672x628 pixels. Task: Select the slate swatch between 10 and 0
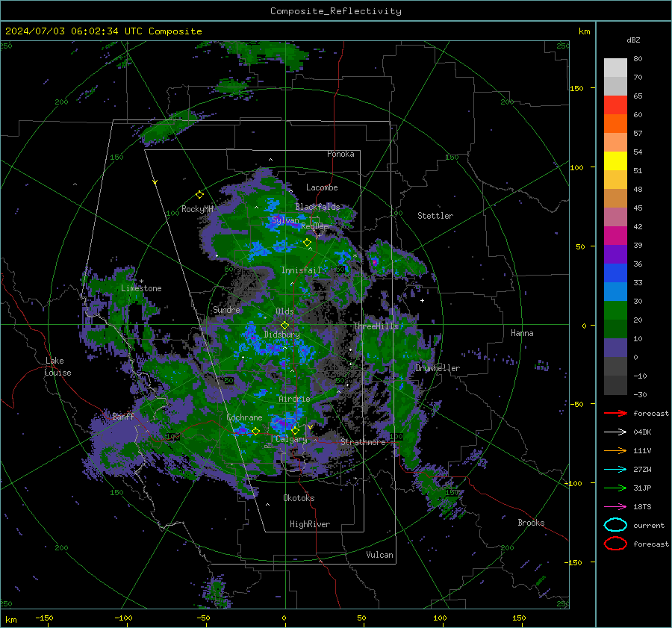pos(615,348)
